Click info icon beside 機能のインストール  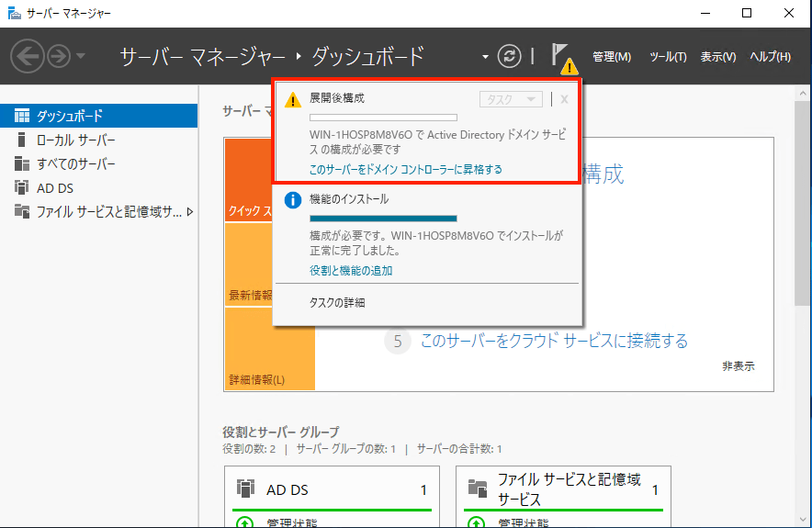(x=293, y=200)
